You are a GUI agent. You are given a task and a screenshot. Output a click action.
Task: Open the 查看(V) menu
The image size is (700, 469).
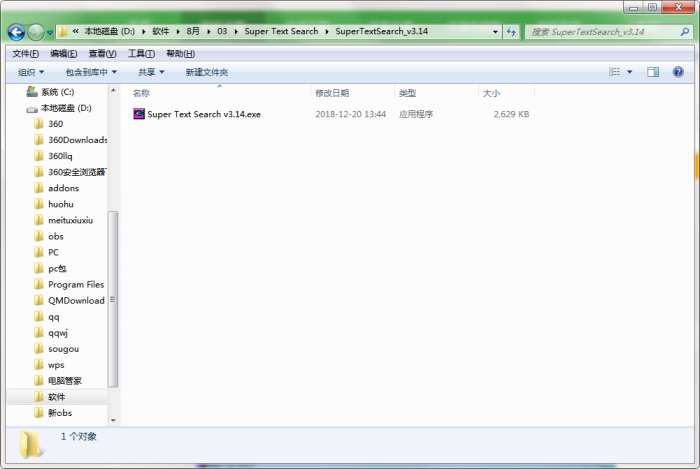[102, 54]
